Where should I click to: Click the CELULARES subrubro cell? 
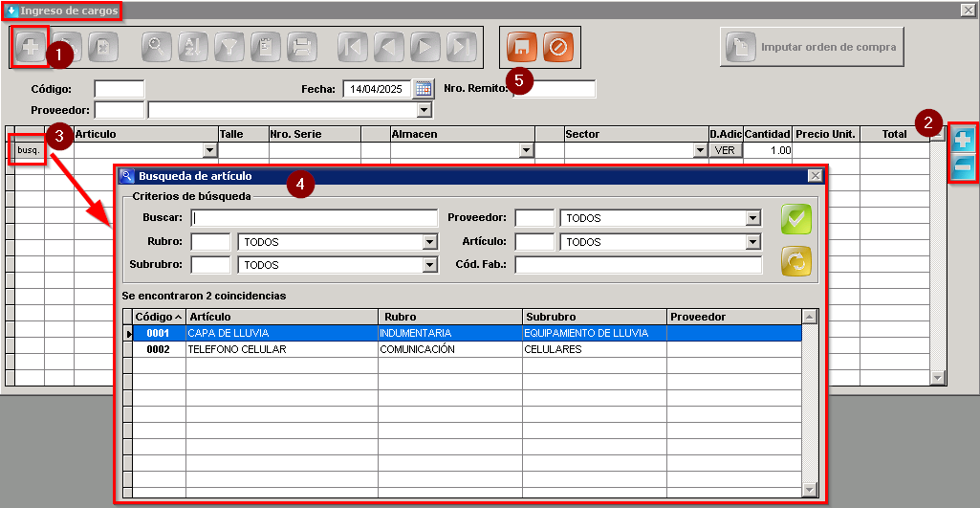595,349
